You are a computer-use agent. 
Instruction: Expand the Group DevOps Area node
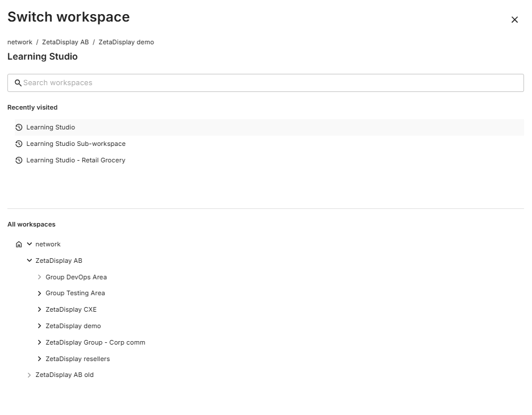39,277
